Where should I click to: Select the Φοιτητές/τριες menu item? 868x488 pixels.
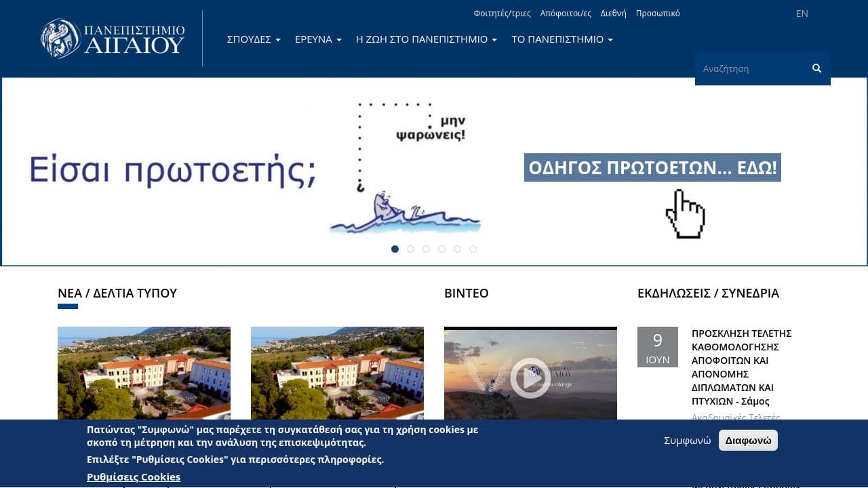pyautogui.click(x=503, y=13)
